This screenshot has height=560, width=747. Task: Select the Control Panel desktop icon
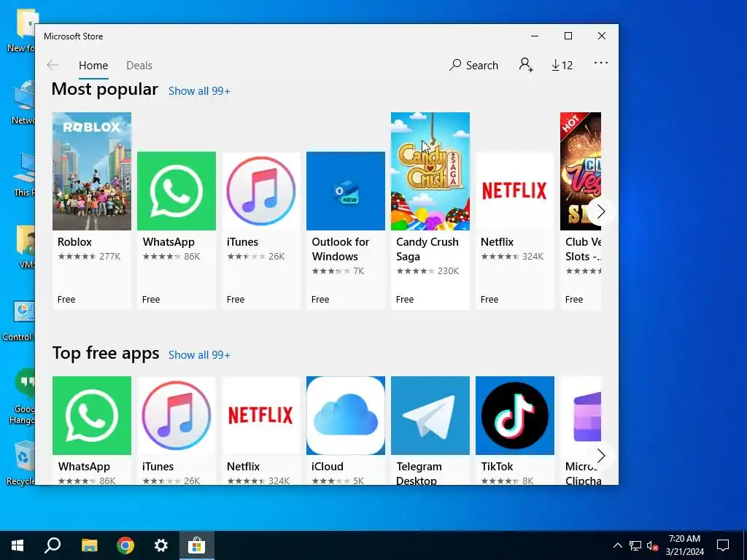[x=19, y=322]
